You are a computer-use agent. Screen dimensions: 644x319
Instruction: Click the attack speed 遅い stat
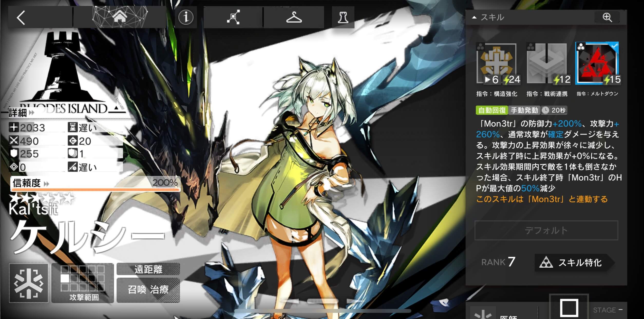point(88,167)
